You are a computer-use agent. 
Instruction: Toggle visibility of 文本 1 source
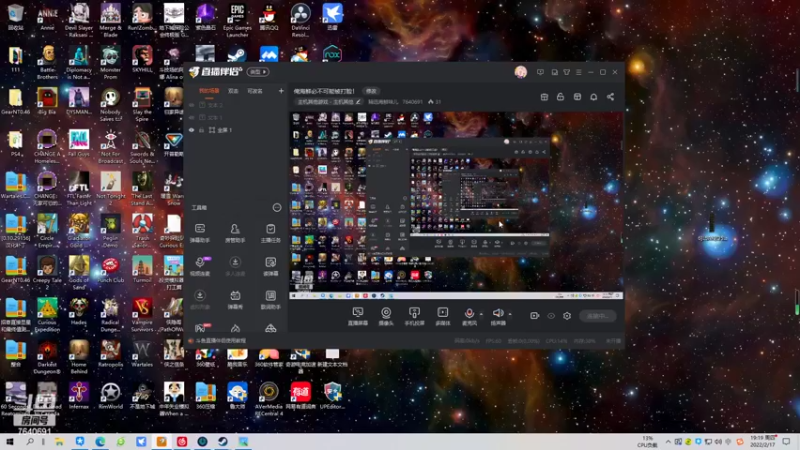point(192,118)
